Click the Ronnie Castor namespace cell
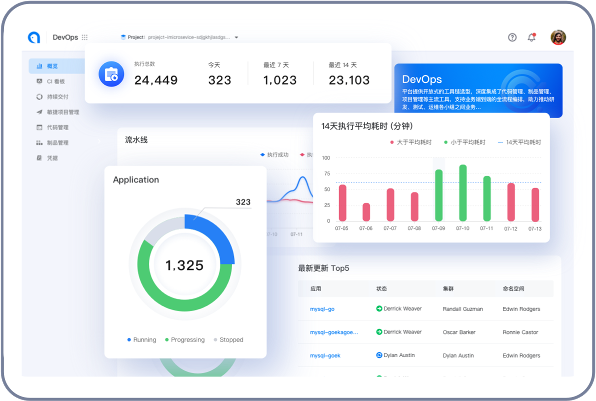596x401 pixels. [520, 332]
